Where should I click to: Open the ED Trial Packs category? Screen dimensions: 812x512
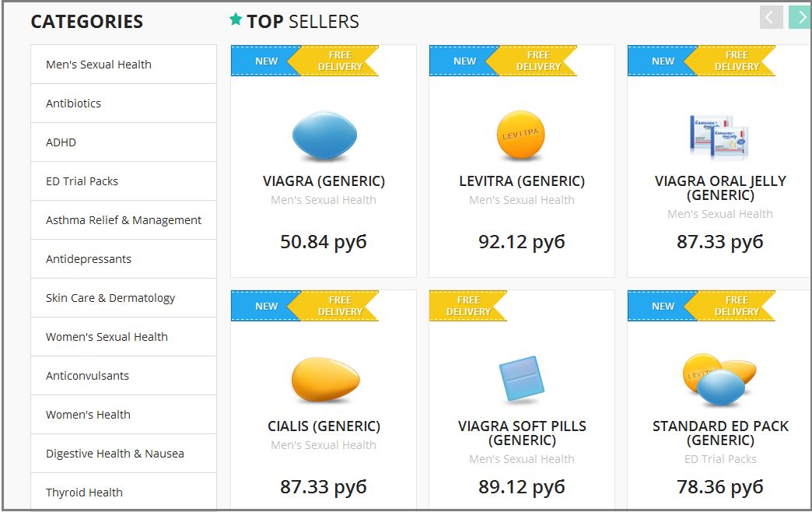click(80, 181)
